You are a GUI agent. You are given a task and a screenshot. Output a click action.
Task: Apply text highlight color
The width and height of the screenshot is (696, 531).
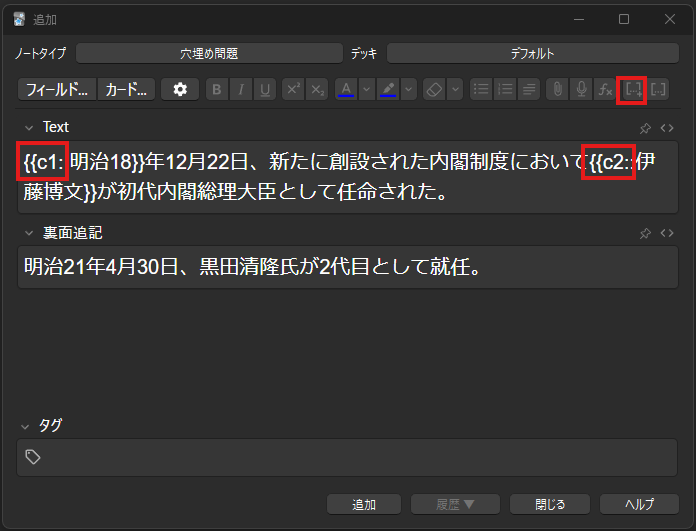click(388, 89)
